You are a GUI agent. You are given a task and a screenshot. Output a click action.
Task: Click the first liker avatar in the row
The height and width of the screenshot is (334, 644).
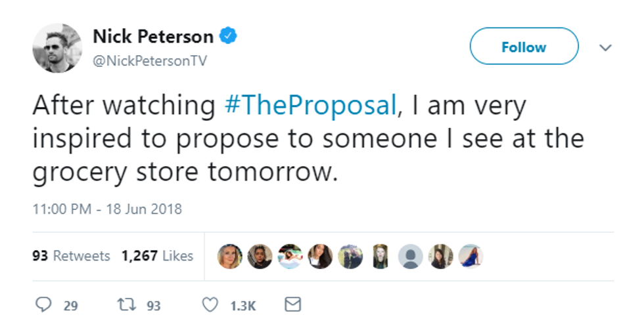tap(229, 256)
